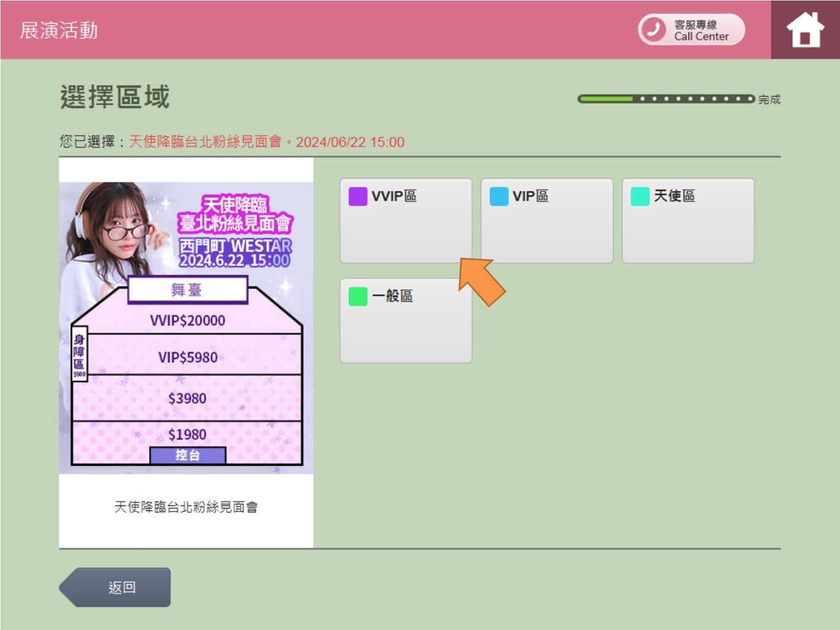Click VVIP$20000 section on the seat map

(187, 320)
